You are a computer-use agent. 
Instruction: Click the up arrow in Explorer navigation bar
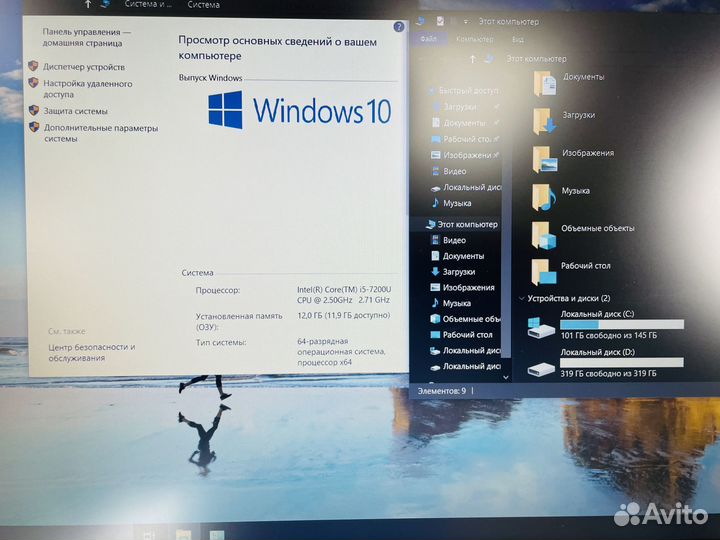click(x=472, y=59)
